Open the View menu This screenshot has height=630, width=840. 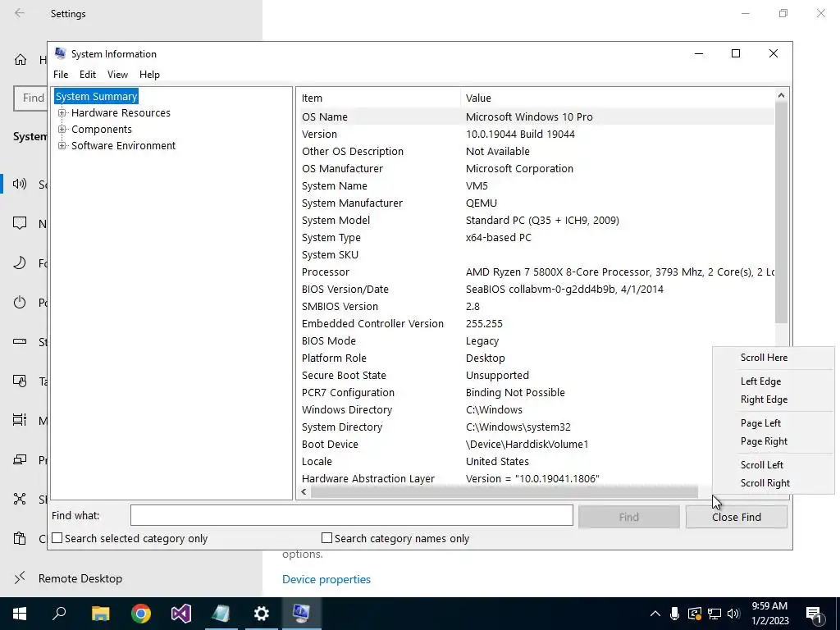(117, 75)
